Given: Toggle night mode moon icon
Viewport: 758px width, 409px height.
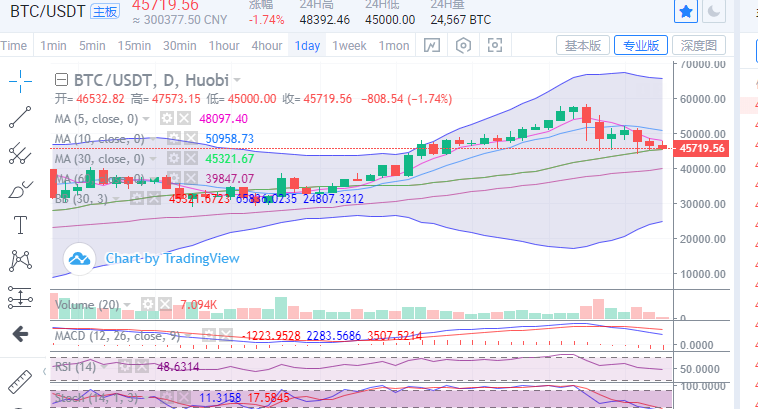Looking at the screenshot, I should coord(714,11).
